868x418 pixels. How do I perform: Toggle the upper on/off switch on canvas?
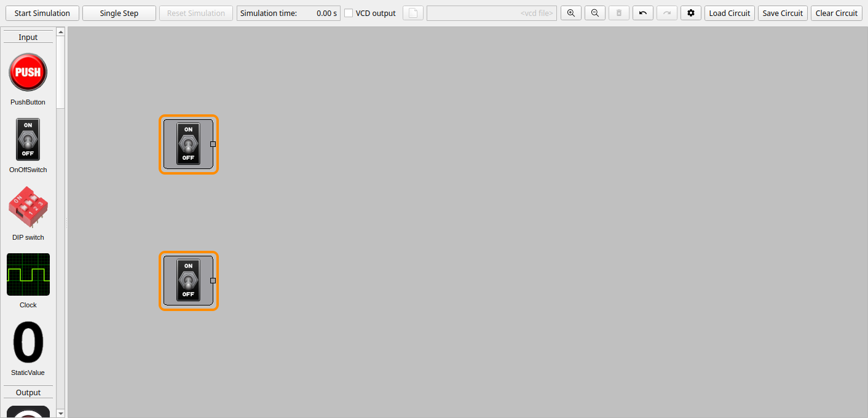188,144
